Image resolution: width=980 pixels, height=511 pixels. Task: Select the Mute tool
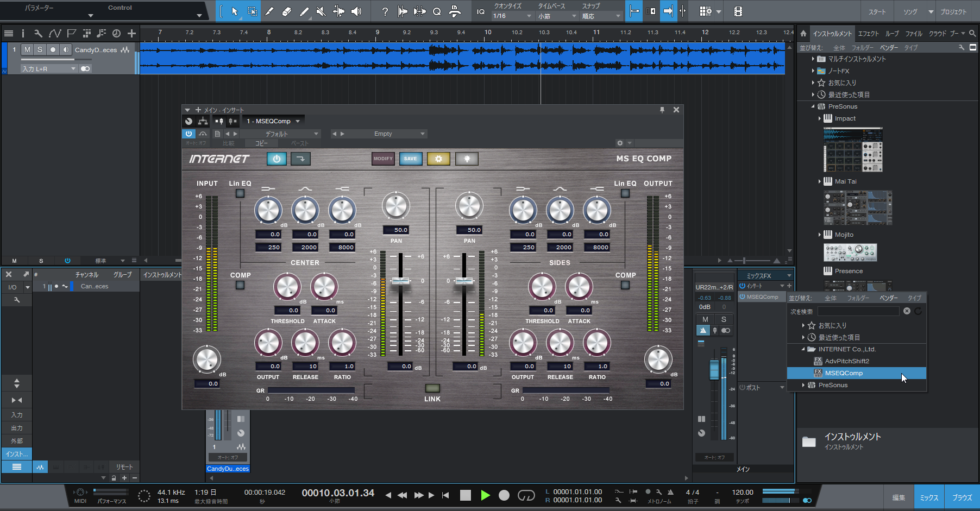click(x=321, y=11)
